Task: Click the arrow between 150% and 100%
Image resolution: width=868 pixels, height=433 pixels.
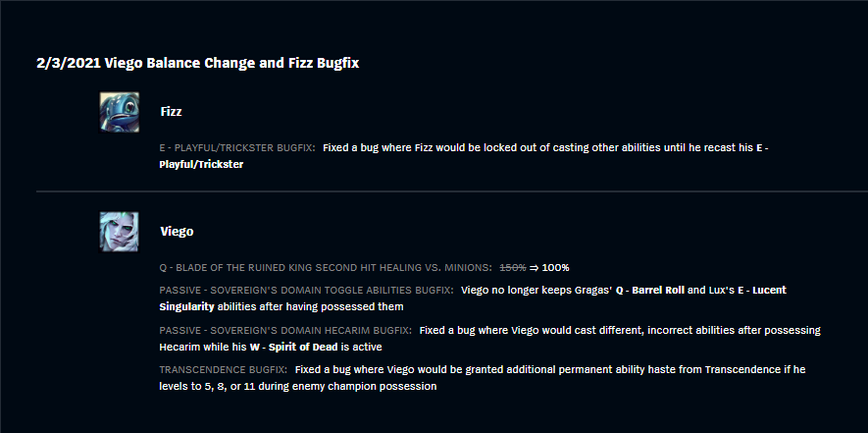Action: pyautogui.click(x=535, y=268)
